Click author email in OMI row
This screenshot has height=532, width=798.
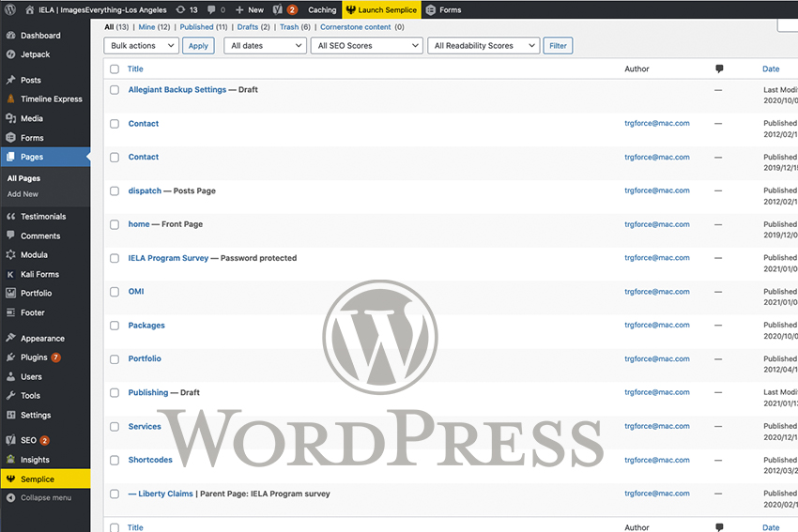coord(657,292)
